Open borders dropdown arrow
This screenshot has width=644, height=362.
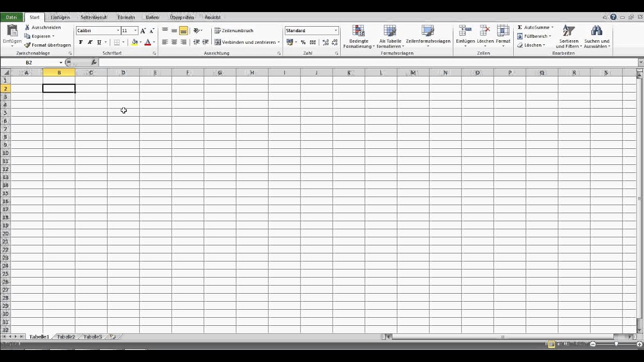124,42
